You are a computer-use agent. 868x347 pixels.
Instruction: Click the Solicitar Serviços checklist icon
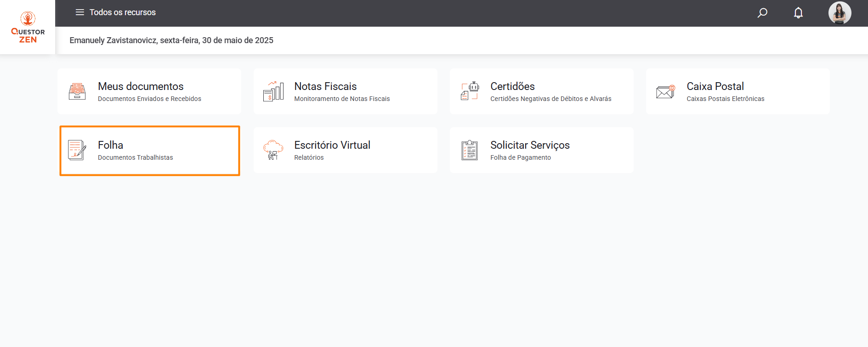tap(470, 150)
